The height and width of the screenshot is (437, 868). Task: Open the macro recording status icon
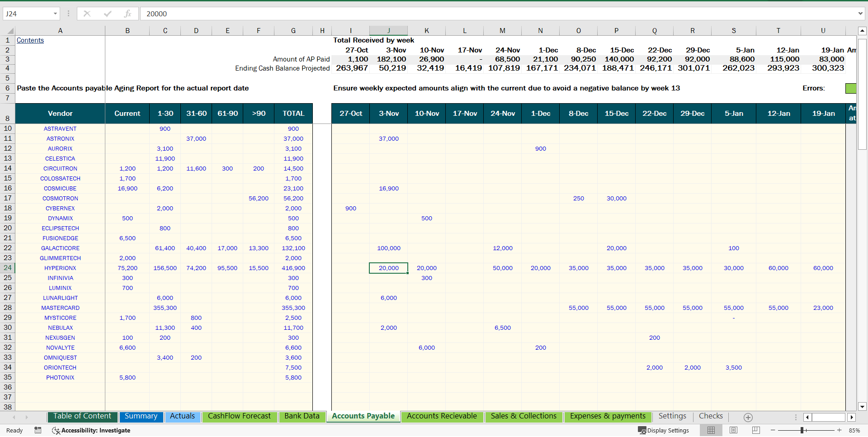tap(38, 430)
